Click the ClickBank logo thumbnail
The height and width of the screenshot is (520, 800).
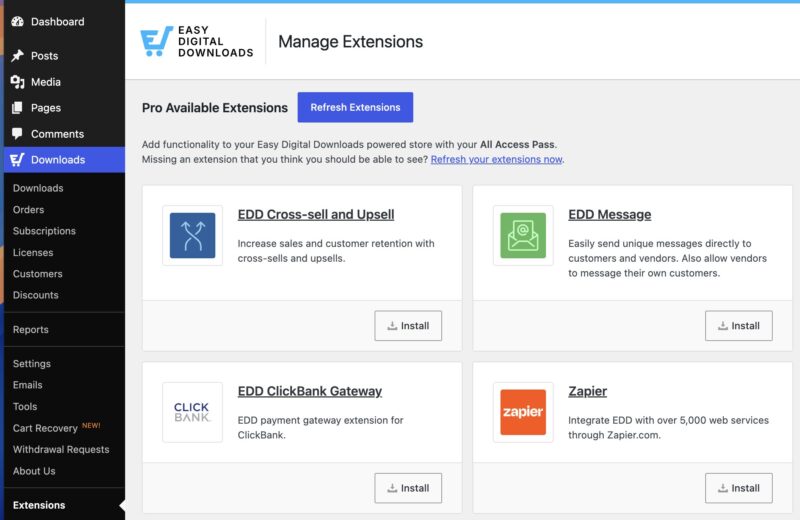(x=192, y=412)
